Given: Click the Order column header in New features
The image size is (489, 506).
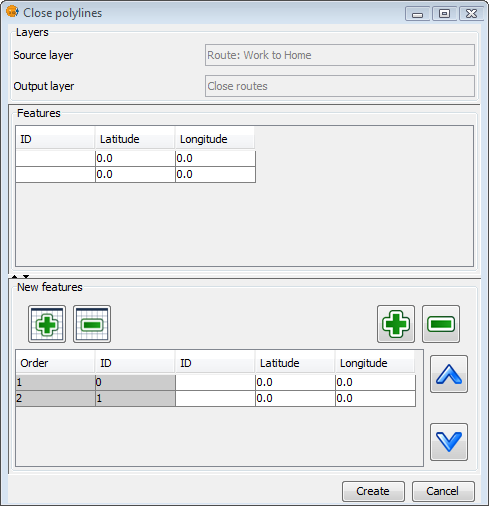Looking at the screenshot, I should coord(55,363).
